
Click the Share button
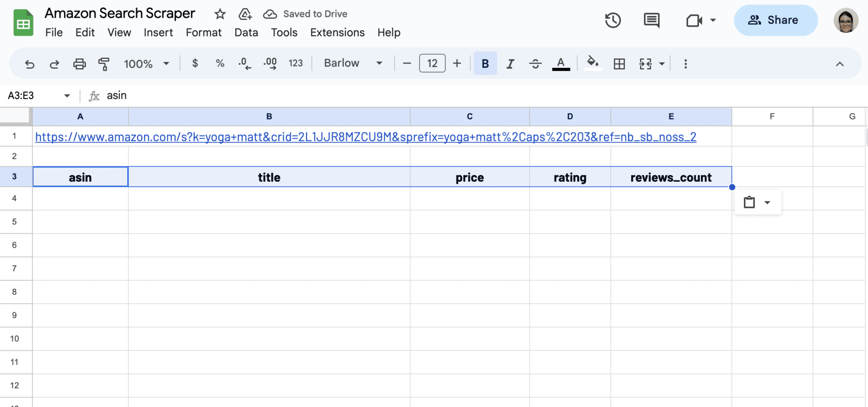(776, 20)
